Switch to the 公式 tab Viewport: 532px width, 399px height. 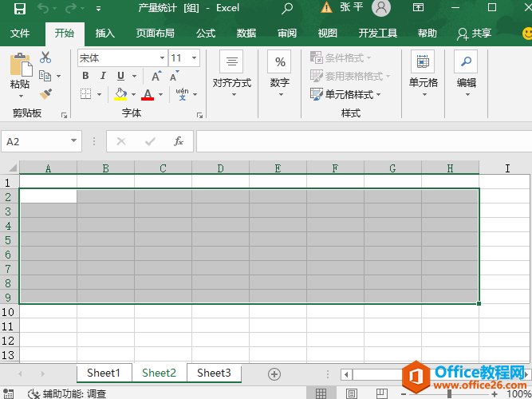(206, 34)
